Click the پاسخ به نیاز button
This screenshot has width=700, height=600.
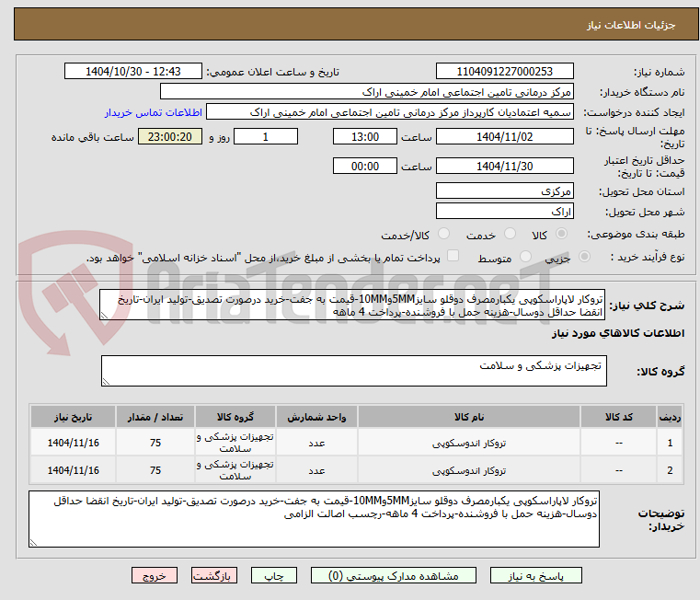[535, 575]
